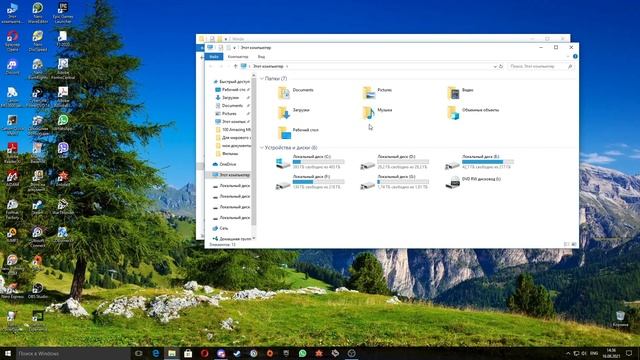Collapse the Устройства и диски (6) group
This screenshot has width=640, height=360.
click(262, 148)
